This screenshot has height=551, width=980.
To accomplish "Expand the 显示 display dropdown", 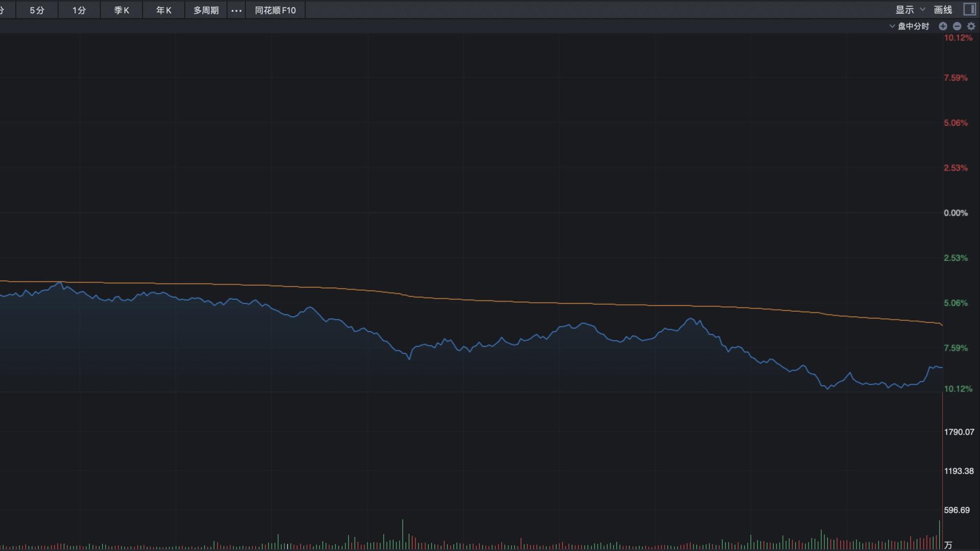I will point(910,10).
